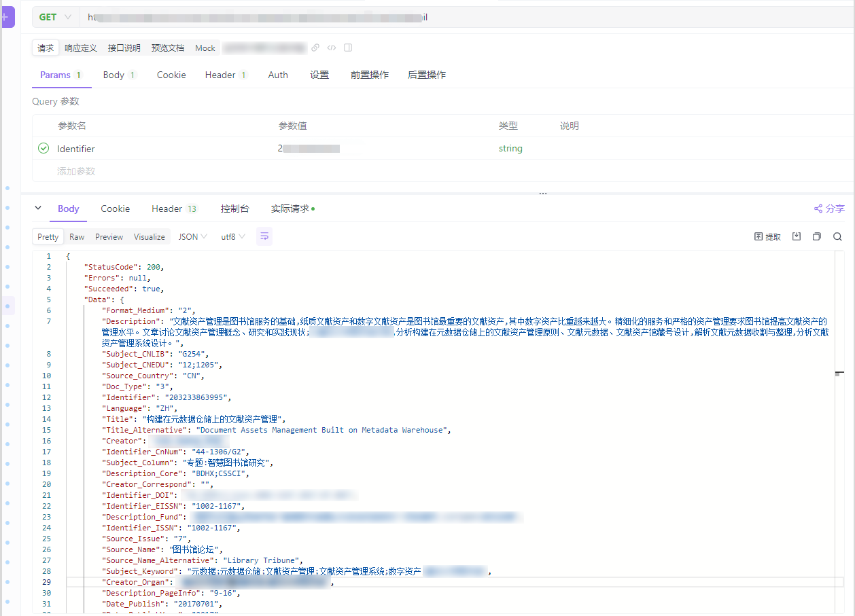The width and height of the screenshot is (855, 616).
Task: Toggle the split panel layout icon
Action: pos(348,48)
